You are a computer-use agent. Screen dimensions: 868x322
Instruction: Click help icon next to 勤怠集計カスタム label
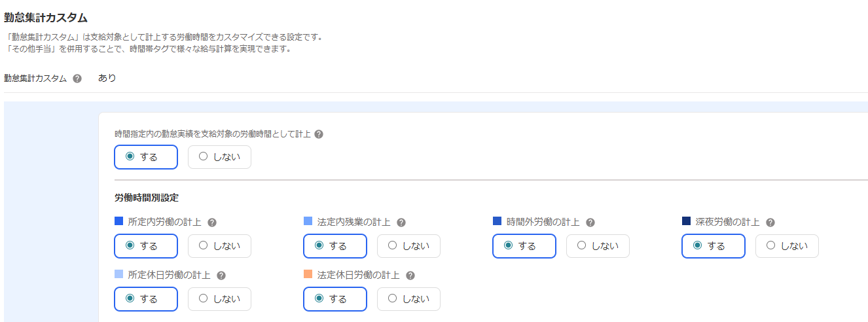click(x=77, y=79)
